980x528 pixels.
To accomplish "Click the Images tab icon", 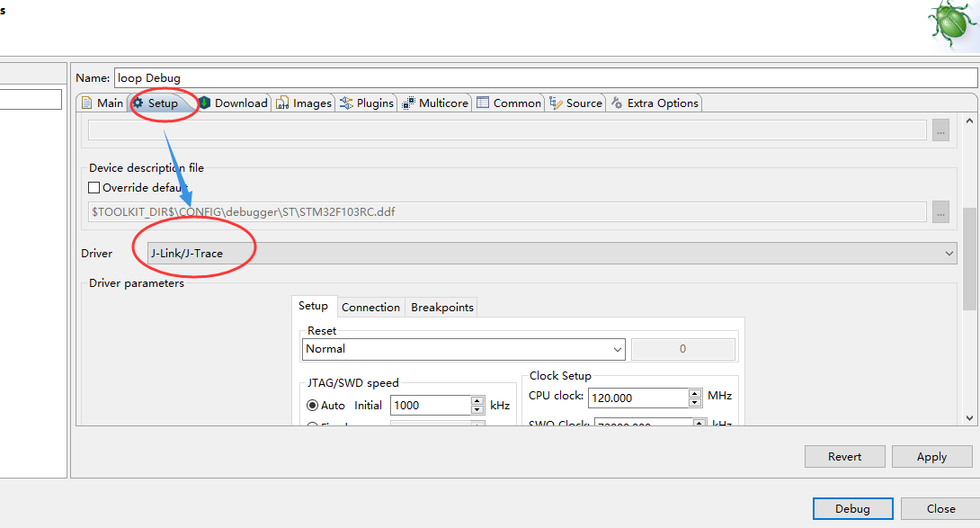I will [x=282, y=103].
